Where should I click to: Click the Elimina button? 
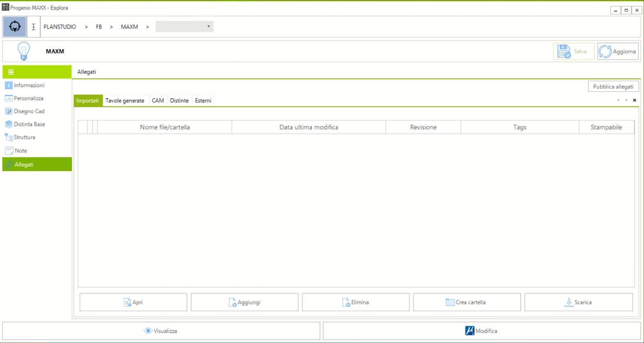[x=356, y=302]
